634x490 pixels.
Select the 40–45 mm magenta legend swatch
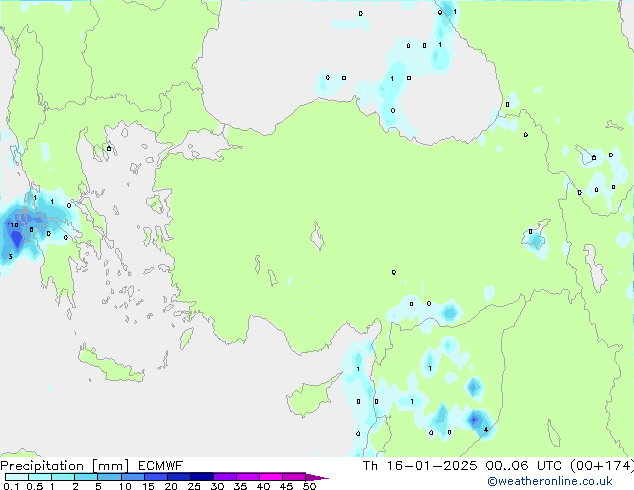click(271, 477)
